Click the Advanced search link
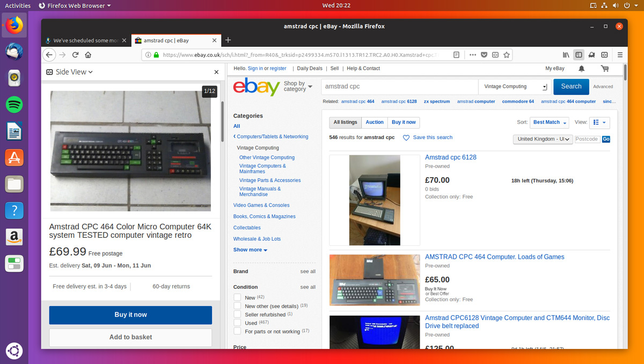 pos(603,86)
